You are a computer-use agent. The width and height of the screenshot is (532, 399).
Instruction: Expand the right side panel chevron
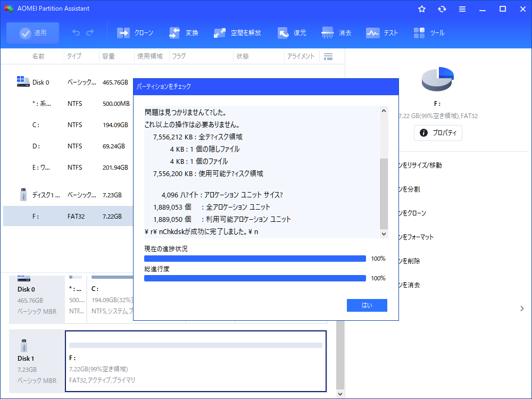click(x=521, y=308)
